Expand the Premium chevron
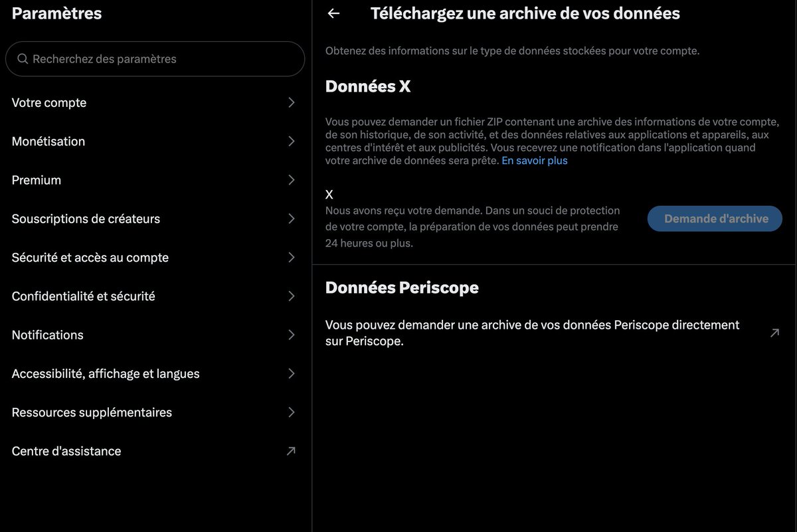 click(291, 180)
